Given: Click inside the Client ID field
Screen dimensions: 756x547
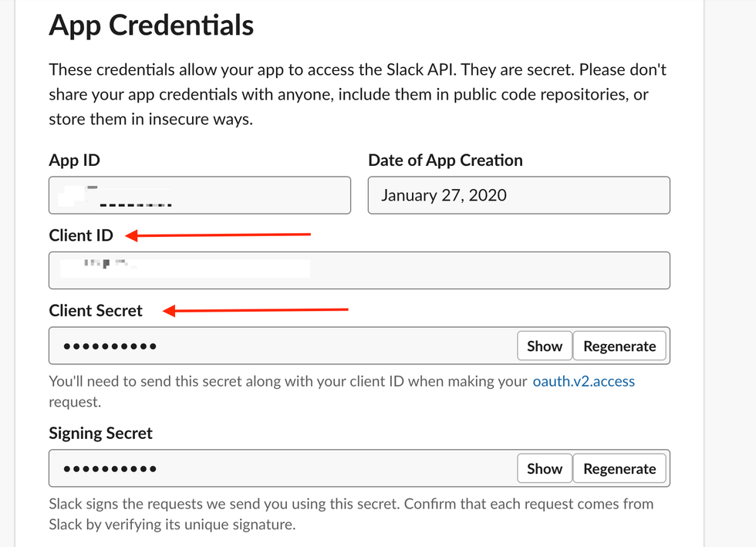Looking at the screenshot, I should (359, 270).
